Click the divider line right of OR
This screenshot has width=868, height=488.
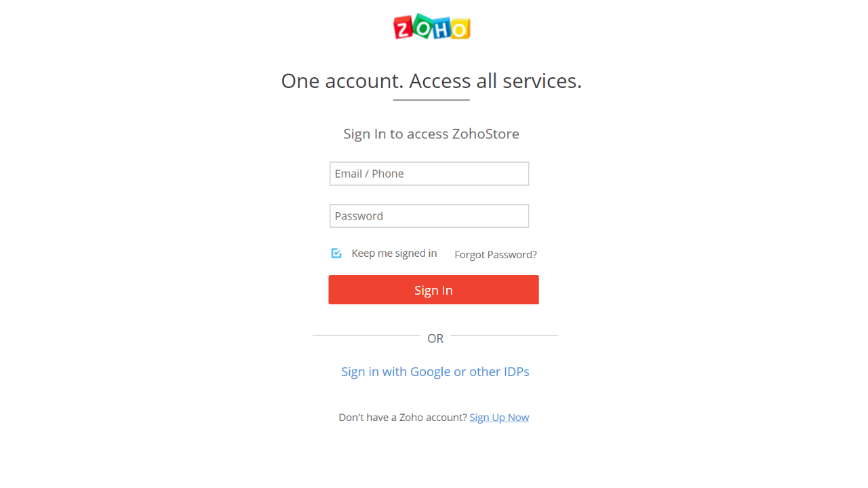pyautogui.click(x=504, y=335)
